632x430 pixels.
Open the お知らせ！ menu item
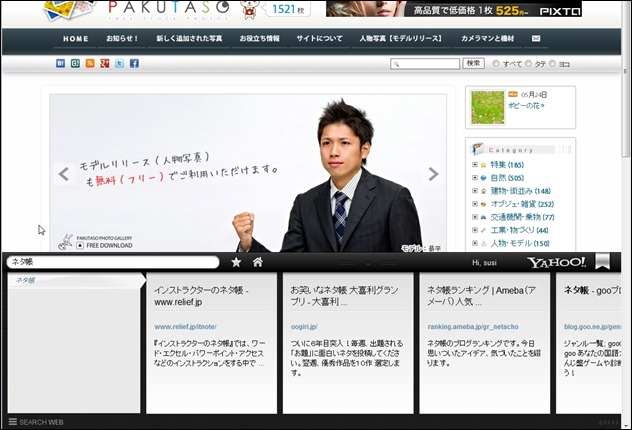pos(122,39)
